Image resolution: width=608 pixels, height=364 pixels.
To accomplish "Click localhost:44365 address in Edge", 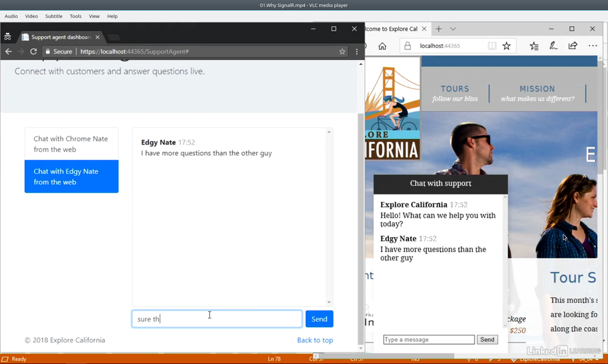I will coord(440,46).
